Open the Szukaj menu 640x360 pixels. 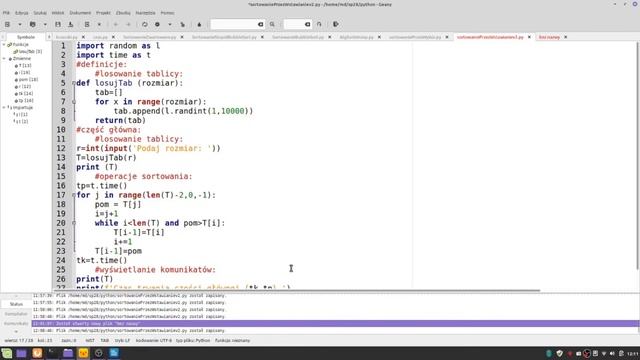[x=40, y=13]
